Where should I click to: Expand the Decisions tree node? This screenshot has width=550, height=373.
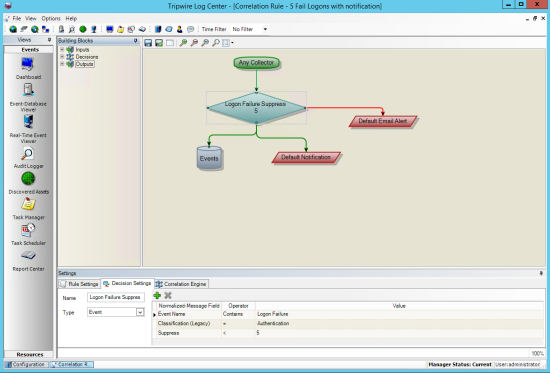click(x=62, y=56)
